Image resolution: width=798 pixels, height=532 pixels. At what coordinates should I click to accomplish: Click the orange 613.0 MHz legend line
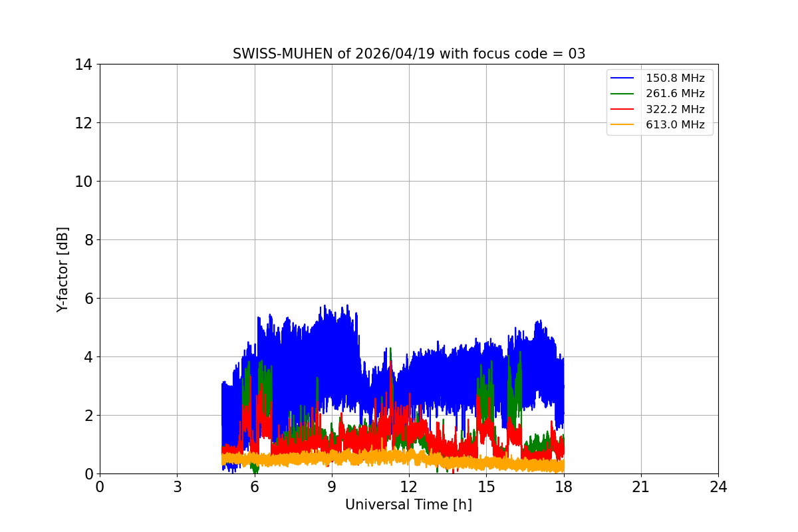pos(623,125)
